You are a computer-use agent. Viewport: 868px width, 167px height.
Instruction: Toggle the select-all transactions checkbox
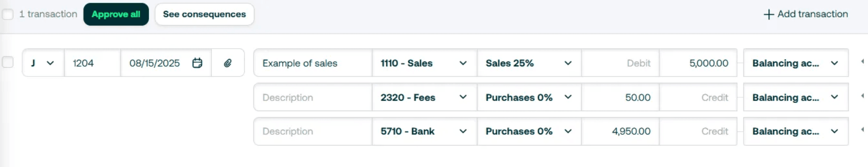click(8, 15)
